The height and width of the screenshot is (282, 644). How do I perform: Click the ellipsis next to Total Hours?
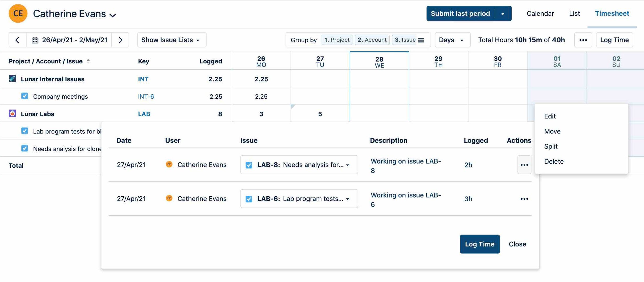pyautogui.click(x=583, y=40)
